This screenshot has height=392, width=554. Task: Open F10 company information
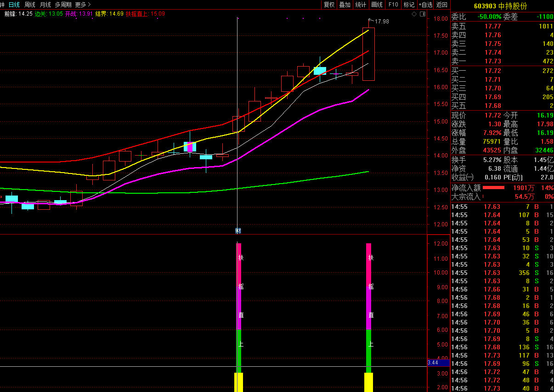coord(393,5)
